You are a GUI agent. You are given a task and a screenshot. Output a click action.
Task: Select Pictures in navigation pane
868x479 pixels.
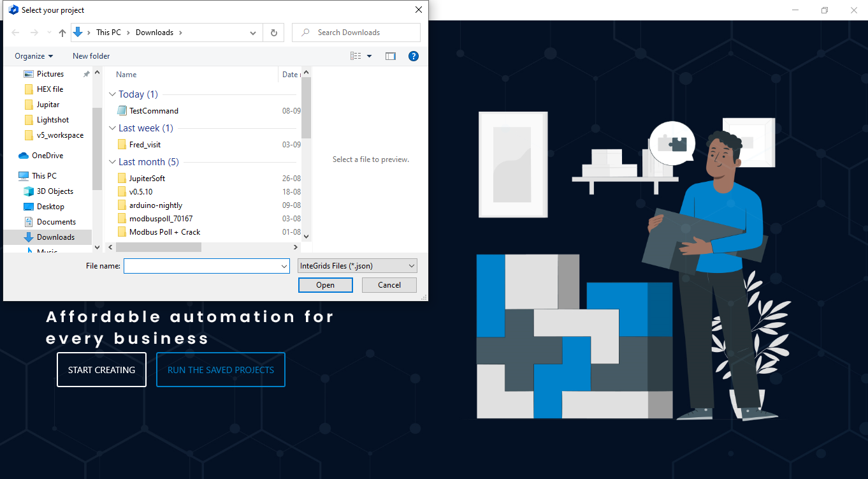[50, 74]
